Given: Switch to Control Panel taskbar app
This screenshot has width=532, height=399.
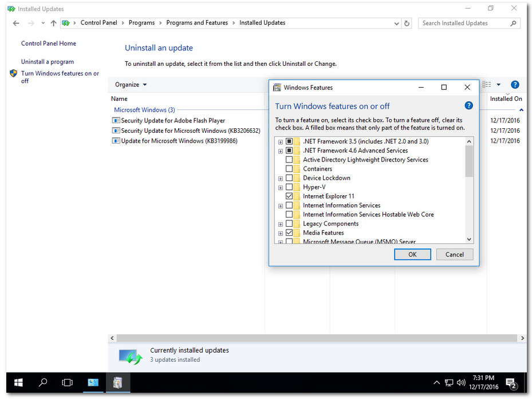Looking at the screenshot, I should point(93,383).
